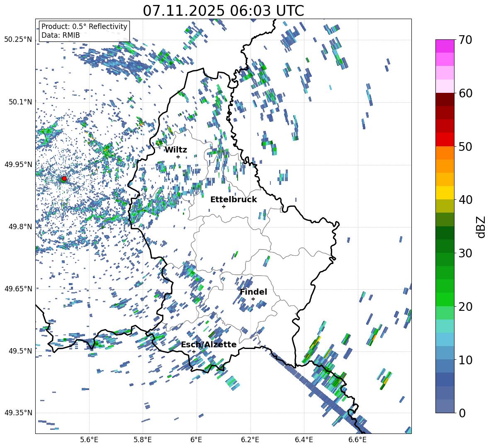The width and height of the screenshot is (491, 448).
Task: Click the 49.5°N latitude label
Action: pyautogui.click(x=20, y=351)
